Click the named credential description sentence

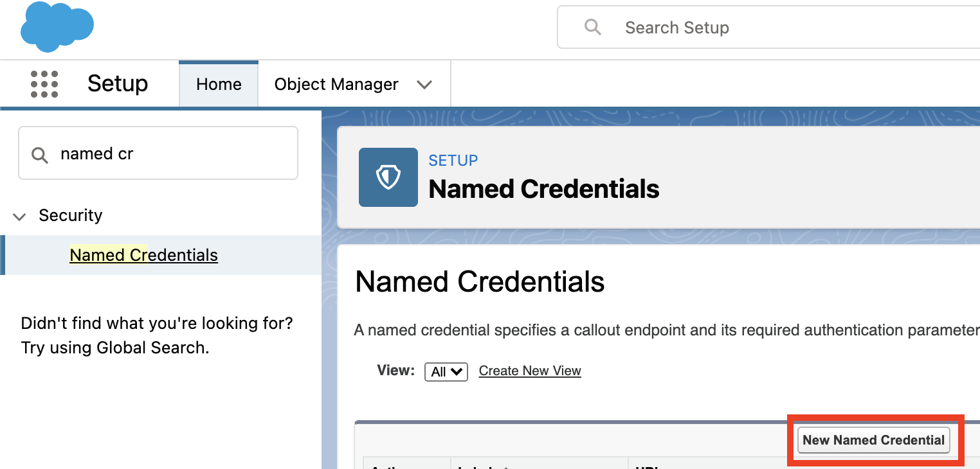pos(667,330)
